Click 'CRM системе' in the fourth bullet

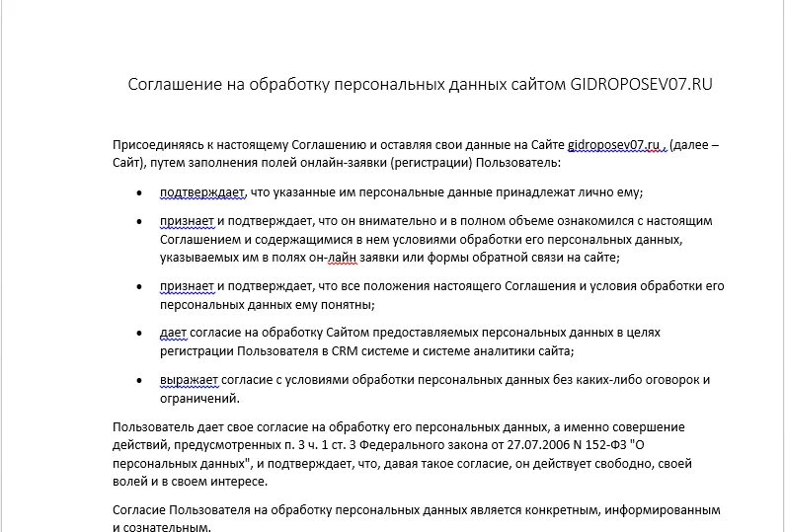tap(370, 350)
